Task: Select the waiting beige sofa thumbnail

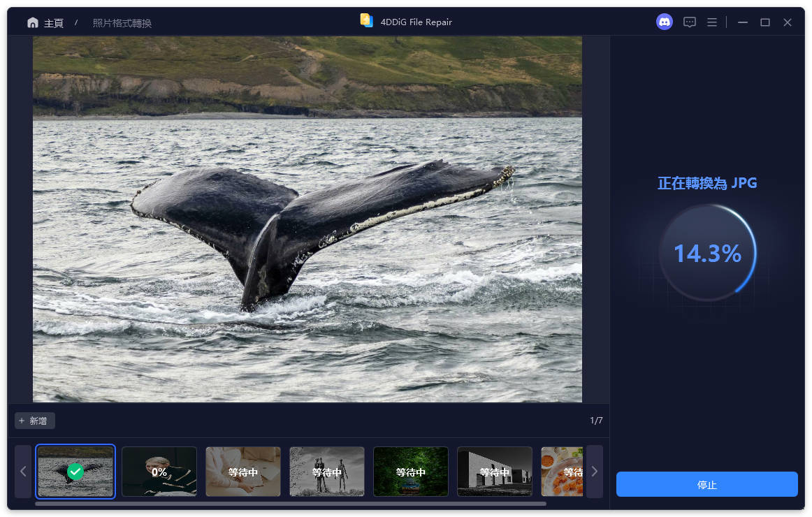Action: tap(243, 472)
